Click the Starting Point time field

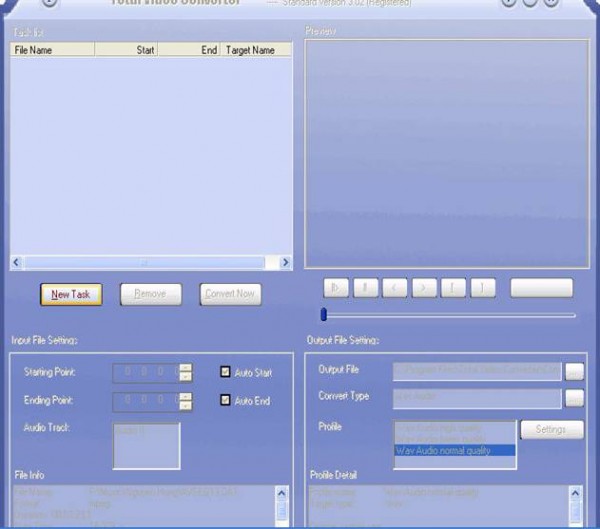point(146,372)
